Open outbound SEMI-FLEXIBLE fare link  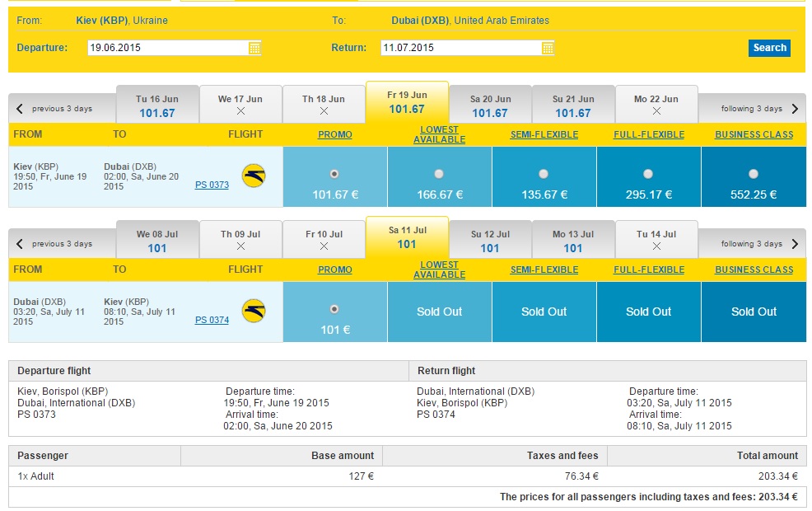544,134
